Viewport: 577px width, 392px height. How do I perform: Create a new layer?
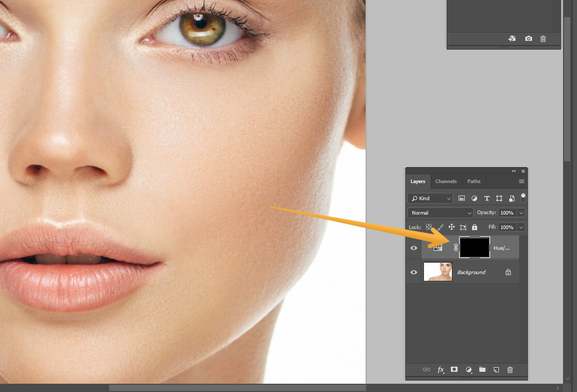pyautogui.click(x=496, y=370)
